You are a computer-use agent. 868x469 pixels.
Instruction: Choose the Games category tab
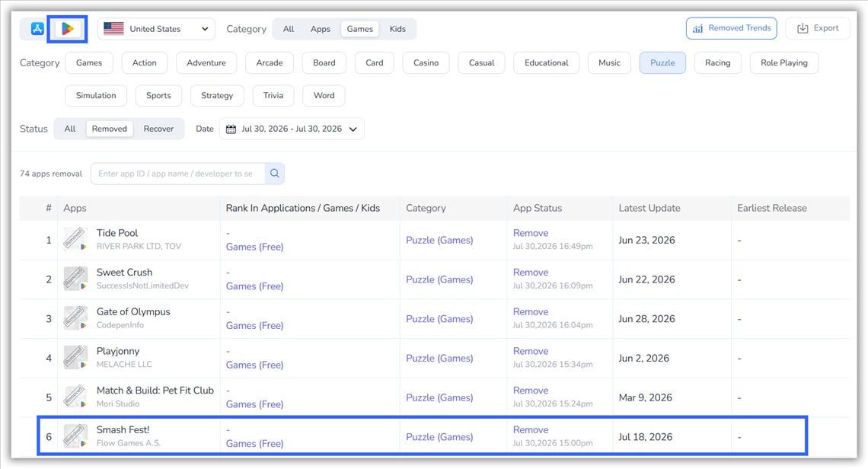pos(360,29)
